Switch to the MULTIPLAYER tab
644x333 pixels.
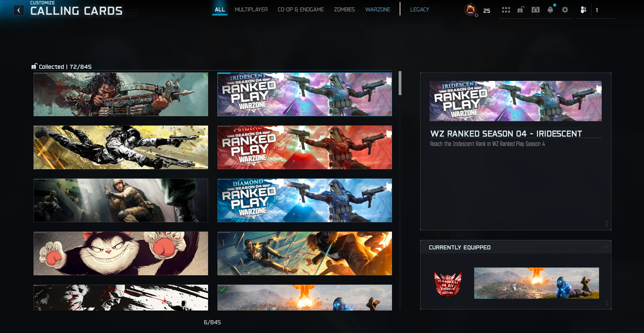point(251,9)
